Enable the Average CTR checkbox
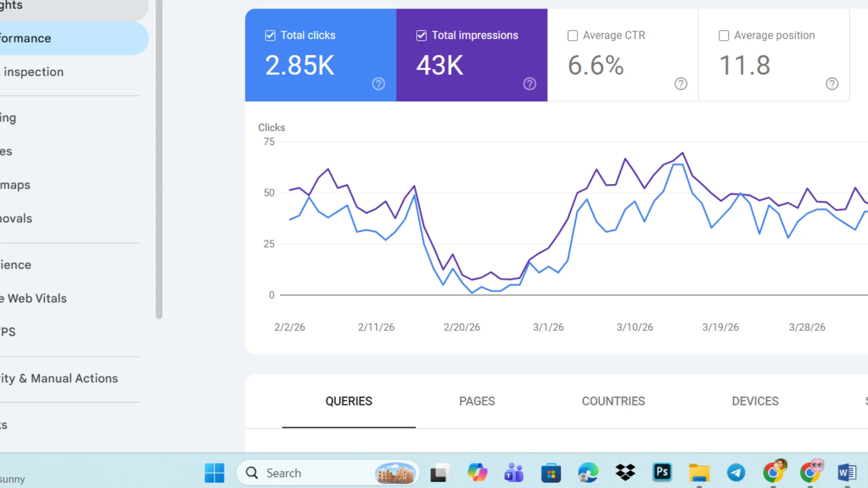The height and width of the screenshot is (488, 868). (572, 35)
